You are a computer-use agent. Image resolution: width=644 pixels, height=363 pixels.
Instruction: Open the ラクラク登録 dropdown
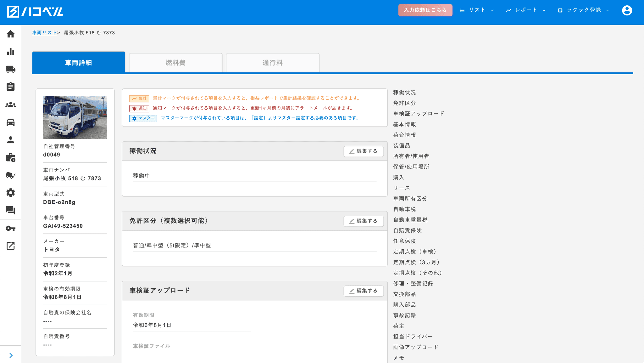pos(584,10)
